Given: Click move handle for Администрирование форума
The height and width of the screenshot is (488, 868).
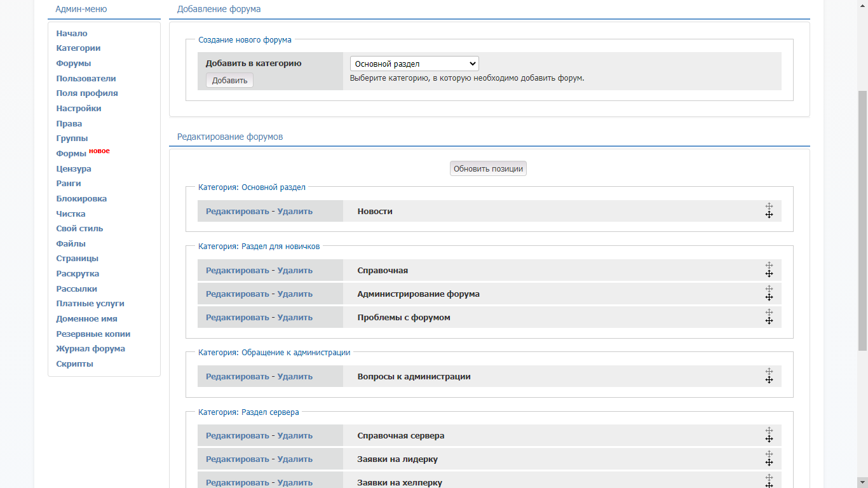Looking at the screenshot, I should click(x=768, y=294).
